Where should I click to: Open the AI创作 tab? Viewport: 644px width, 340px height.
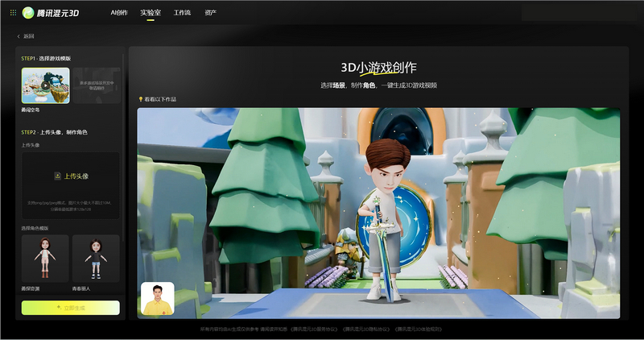coord(119,13)
